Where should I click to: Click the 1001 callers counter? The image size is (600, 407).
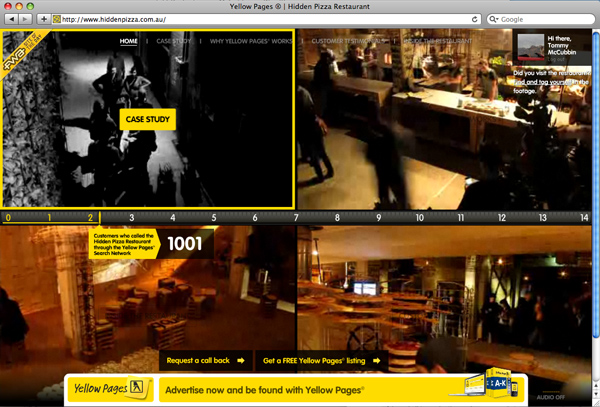185,244
